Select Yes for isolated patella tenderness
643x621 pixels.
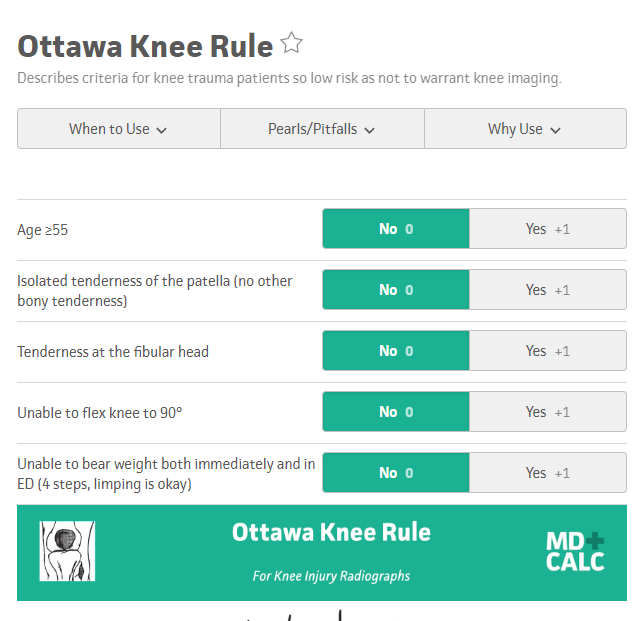pos(547,290)
